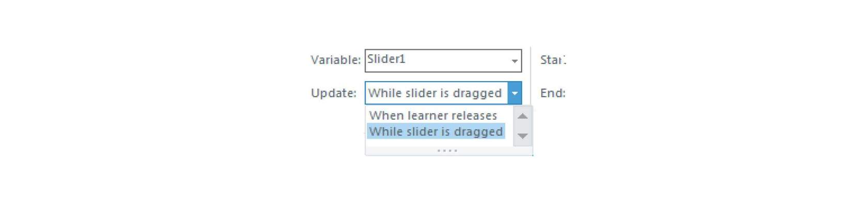Collapse the Update dropdown via blue arrow
Screen dimensions: 868x206
click(514, 93)
